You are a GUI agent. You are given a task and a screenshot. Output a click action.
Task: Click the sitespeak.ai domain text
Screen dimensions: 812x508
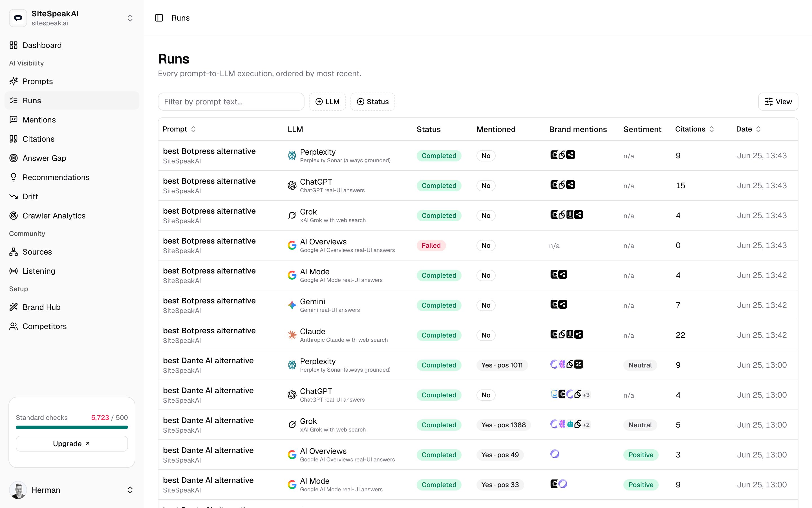[x=50, y=23]
